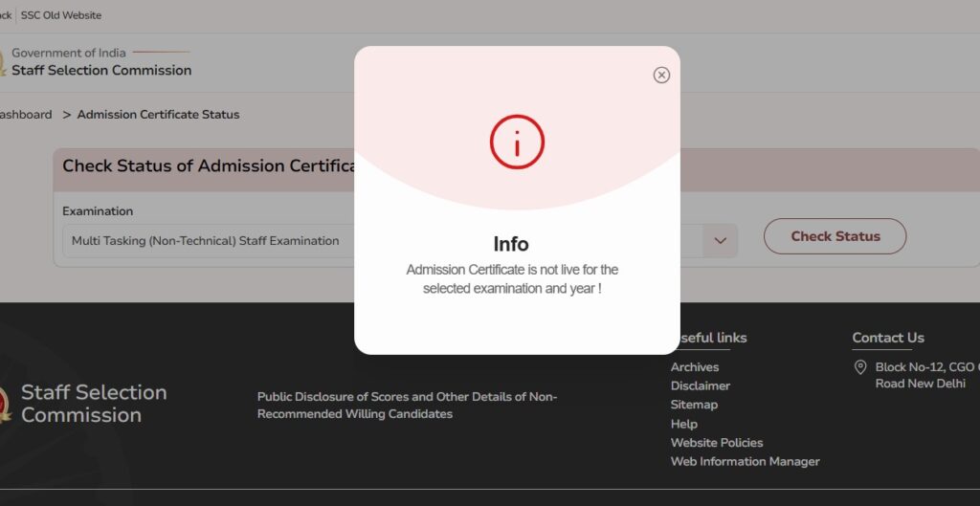Go to Dashboard breadcrumb

26,115
